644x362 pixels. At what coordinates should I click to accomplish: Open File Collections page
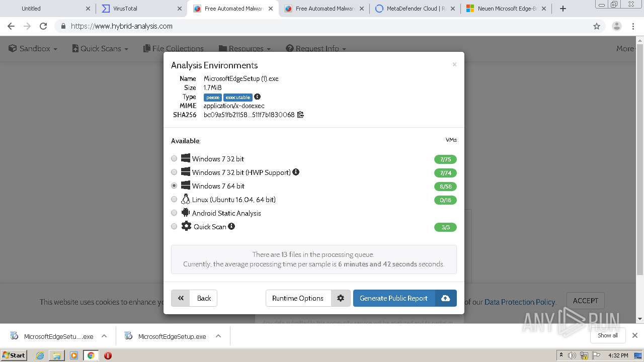coord(174,49)
